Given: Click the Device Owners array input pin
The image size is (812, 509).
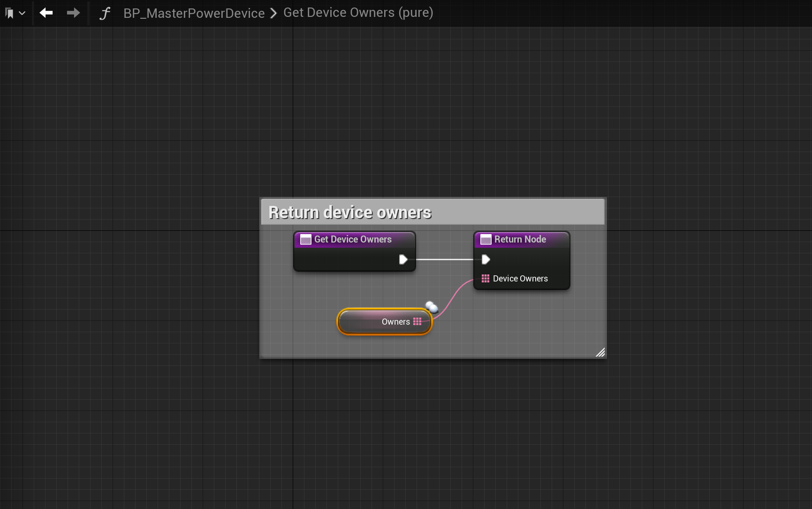Looking at the screenshot, I should click(486, 279).
